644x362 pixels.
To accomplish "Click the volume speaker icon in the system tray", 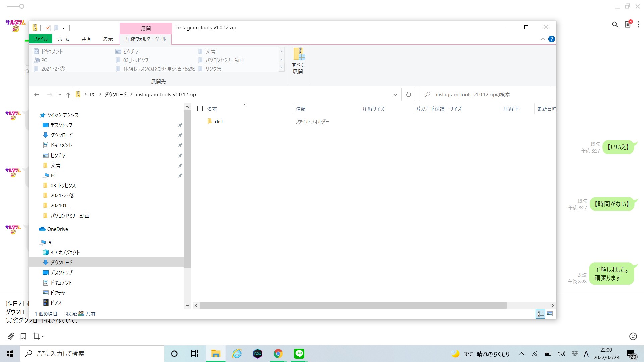I will (x=561, y=354).
